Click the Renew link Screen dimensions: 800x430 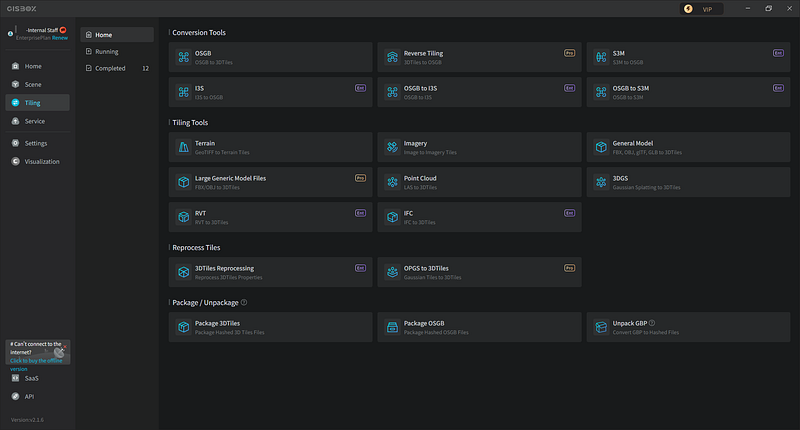60,38
